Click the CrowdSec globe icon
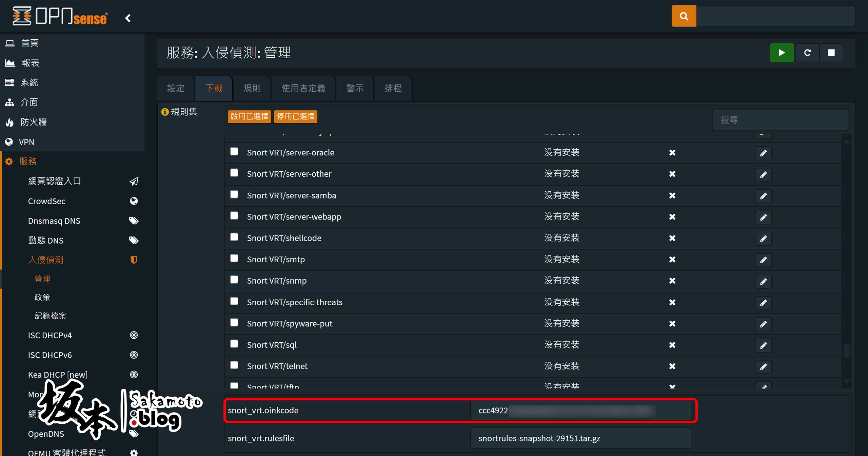The height and width of the screenshot is (456, 868). (x=134, y=201)
